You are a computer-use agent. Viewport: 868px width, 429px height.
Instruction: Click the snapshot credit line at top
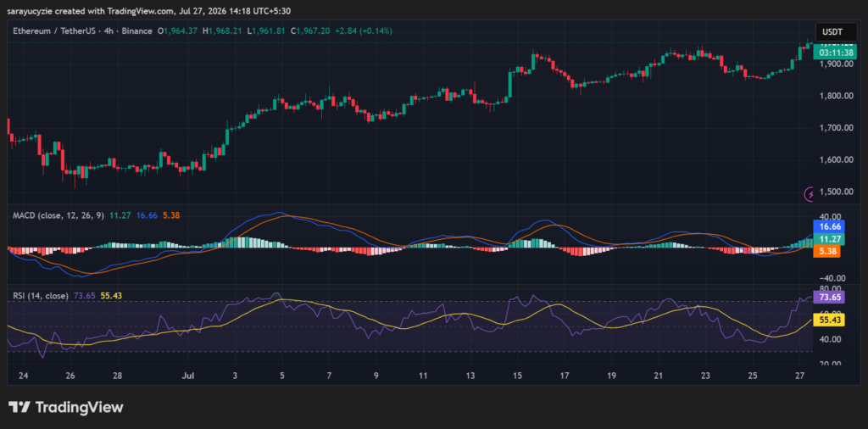click(x=149, y=10)
